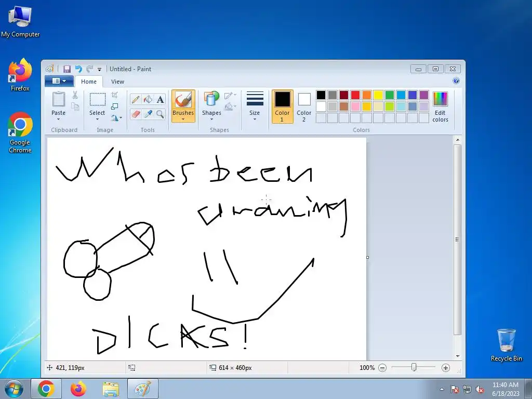Viewport: 532px width, 399px height.
Task: Click the vertical scrollbar up arrow
Action: click(x=458, y=140)
